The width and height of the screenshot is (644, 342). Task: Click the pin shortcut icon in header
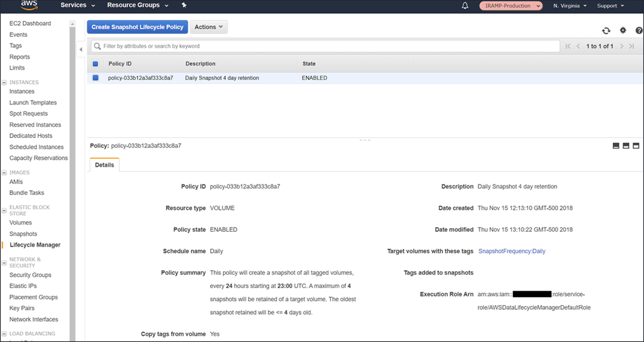click(184, 5)
